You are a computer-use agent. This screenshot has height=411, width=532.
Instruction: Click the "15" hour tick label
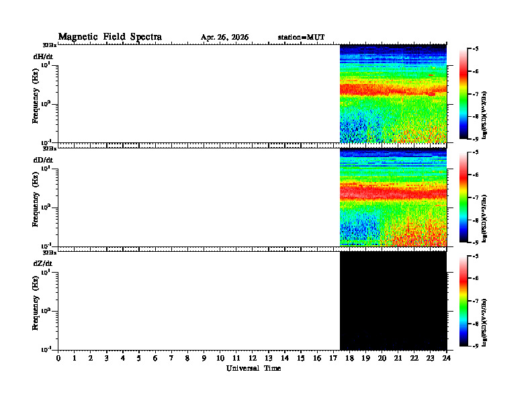pos(301,358)
